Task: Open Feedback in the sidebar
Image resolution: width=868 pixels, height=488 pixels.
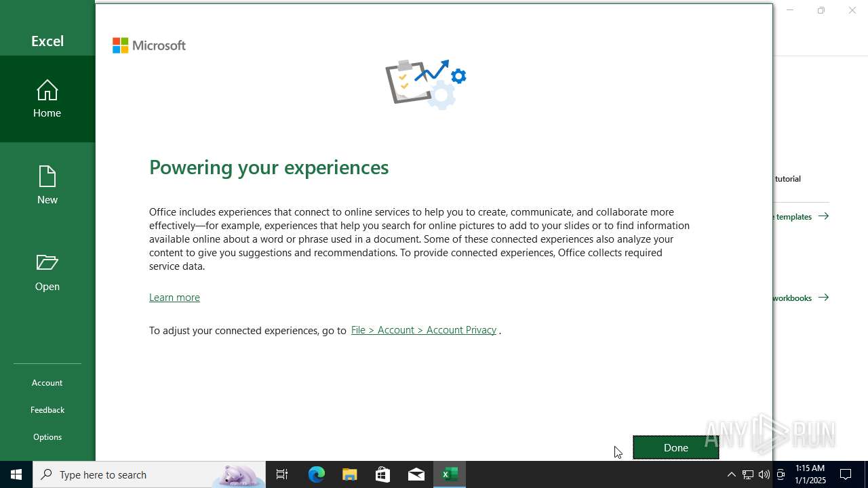Action: point(47,410)
